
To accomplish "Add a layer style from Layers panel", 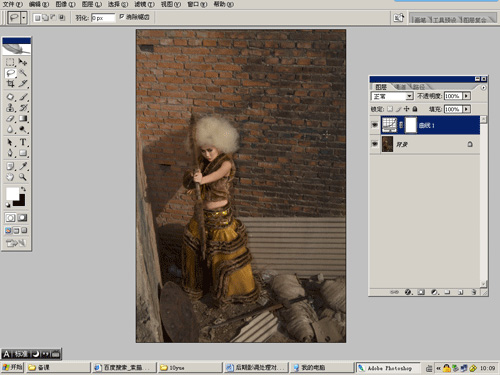I will pyautogui.click(x=408, y=292).
